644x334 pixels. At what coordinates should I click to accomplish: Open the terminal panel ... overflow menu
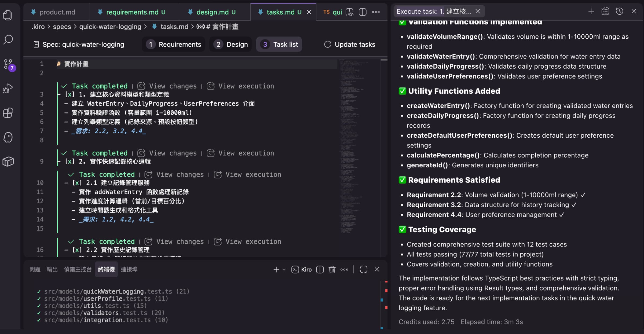344,269
